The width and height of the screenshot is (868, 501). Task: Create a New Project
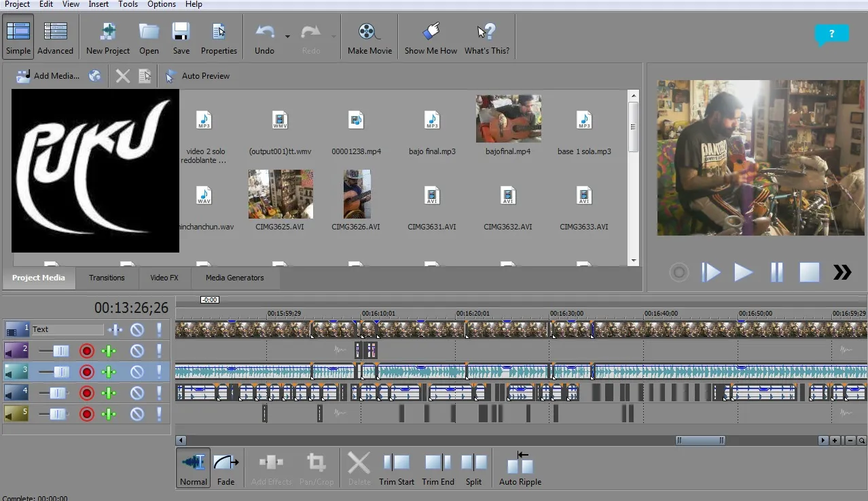[108, 38]
